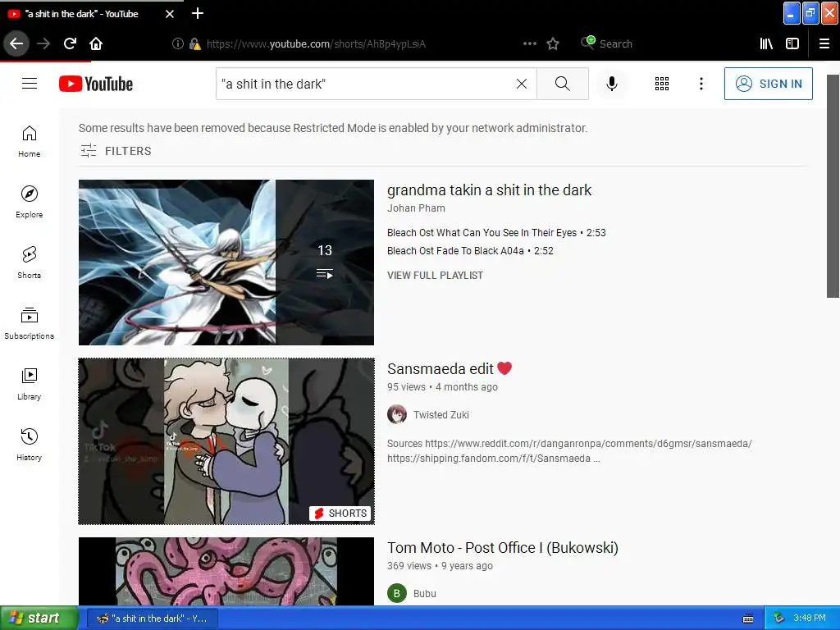Open History in YouTube sidebar
This screenshot has width=840, height=630.
(30, 445)
